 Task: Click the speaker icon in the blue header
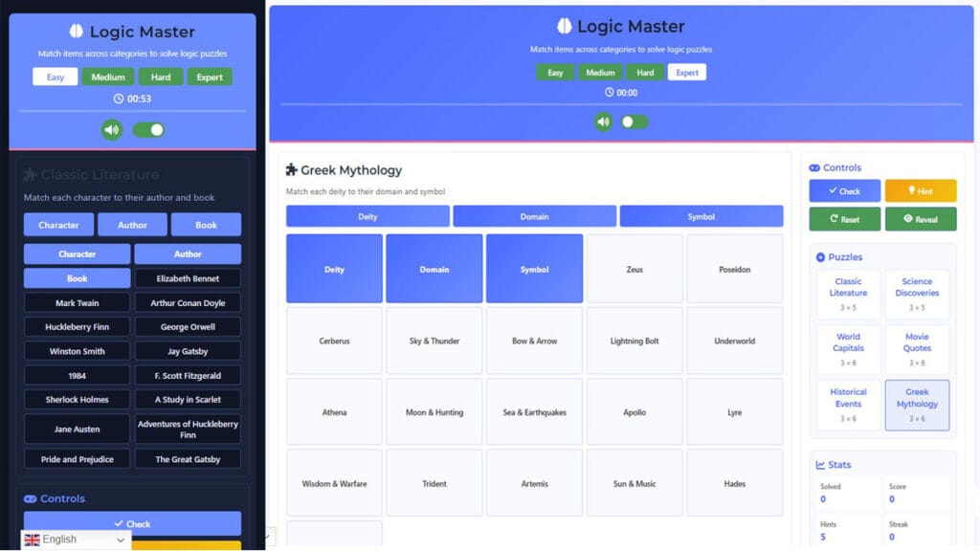pyautogui.click(x=603, y=122)
